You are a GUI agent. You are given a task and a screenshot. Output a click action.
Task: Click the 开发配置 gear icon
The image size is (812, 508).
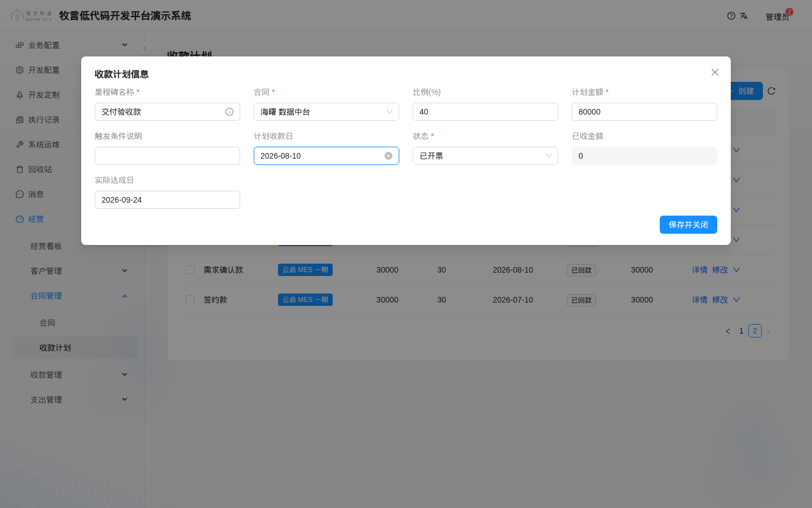[20, 70]
